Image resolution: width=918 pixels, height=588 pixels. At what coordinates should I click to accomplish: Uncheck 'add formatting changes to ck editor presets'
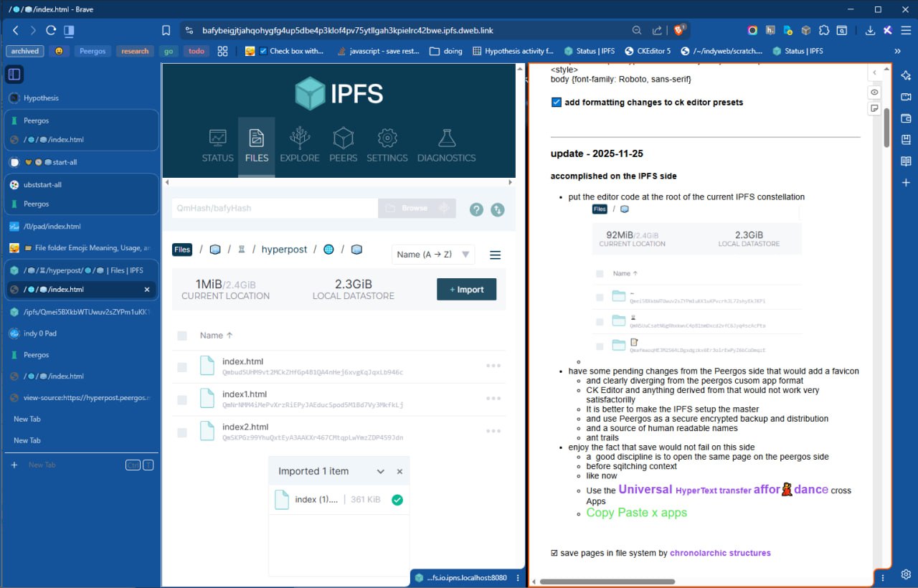(557, 103)
